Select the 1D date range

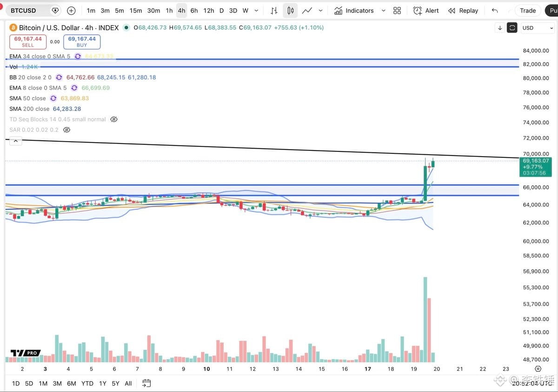pos(15,383)
